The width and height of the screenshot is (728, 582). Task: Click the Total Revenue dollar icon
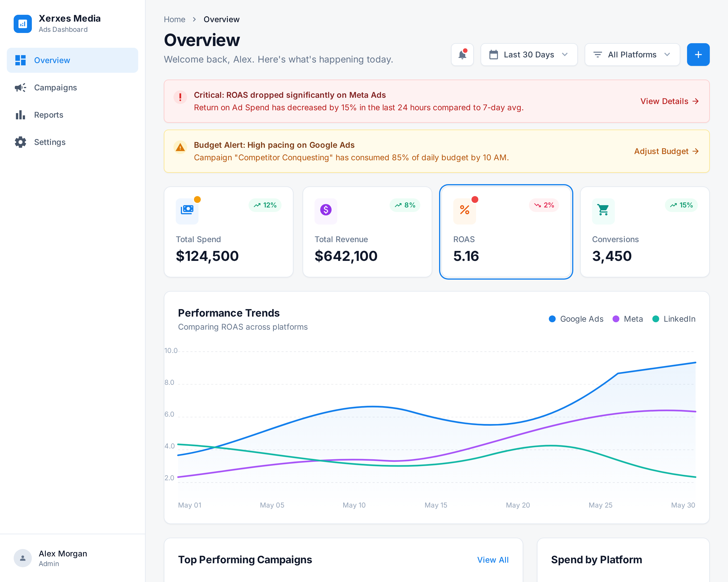326,210
